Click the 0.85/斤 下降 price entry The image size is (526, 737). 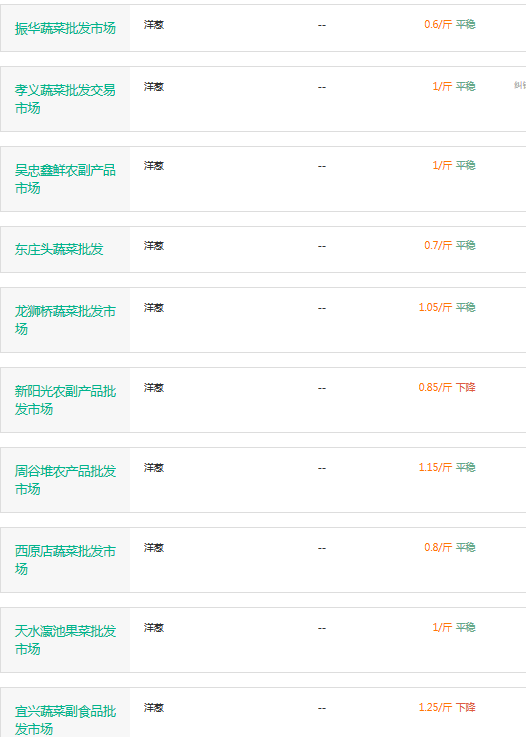coord(447,387)
